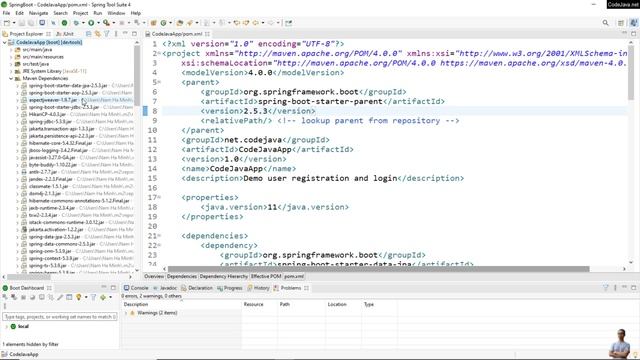The image size is (640, 360).
Task: Collapse the parent element fold marker
Action: pyautogui.click(x=159, y=82)
